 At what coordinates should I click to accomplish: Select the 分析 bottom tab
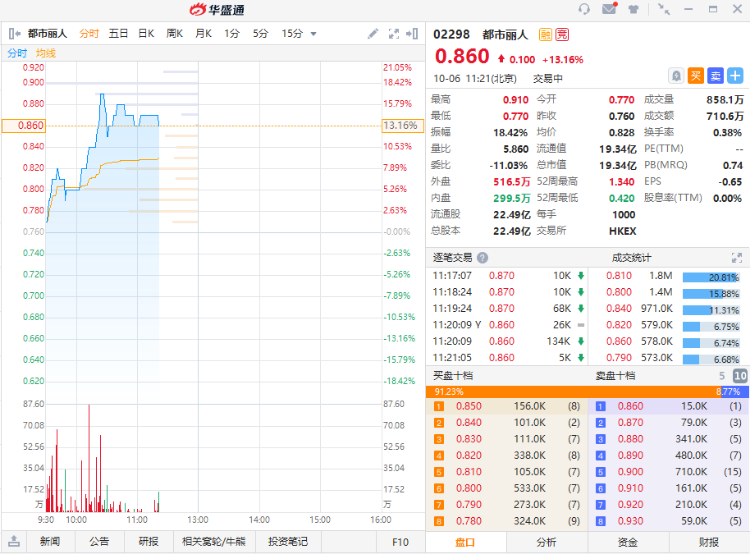coord(546,542)
